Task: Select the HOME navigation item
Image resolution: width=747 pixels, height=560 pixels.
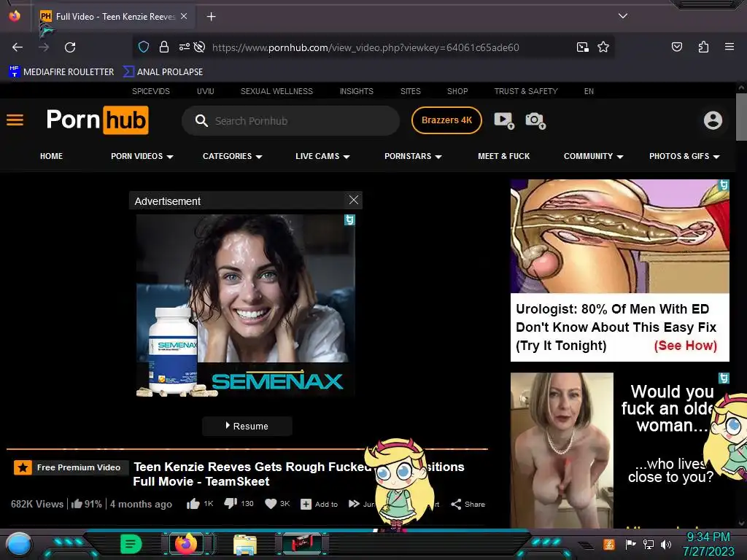Action: [52, 156]
